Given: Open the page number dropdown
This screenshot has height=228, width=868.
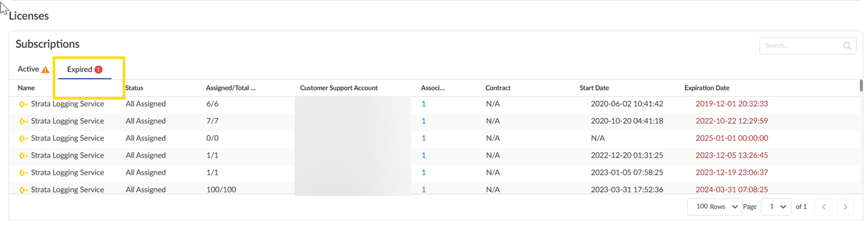Looking at the screenshot, I should coord(776,207).
